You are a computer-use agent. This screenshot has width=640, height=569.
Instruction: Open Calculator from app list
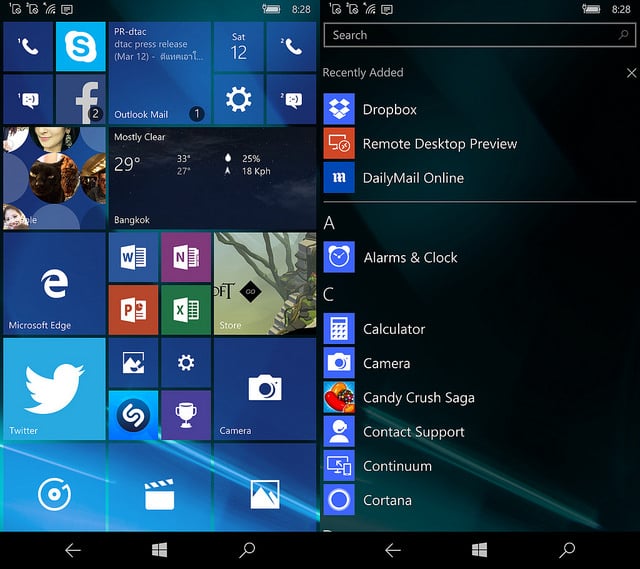(x=480, y=329)
